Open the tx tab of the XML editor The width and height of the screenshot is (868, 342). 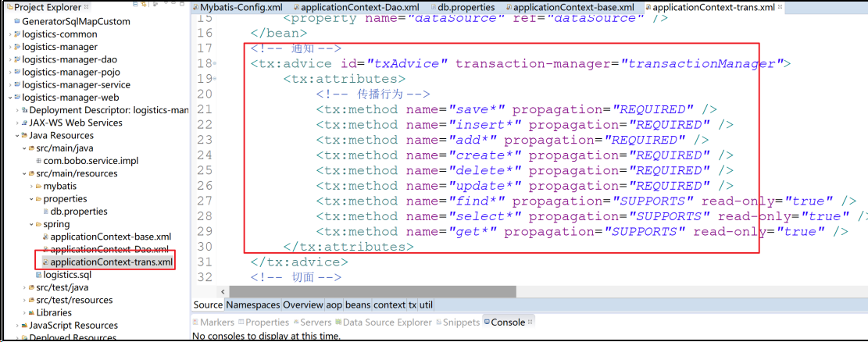tap(413, 305)
